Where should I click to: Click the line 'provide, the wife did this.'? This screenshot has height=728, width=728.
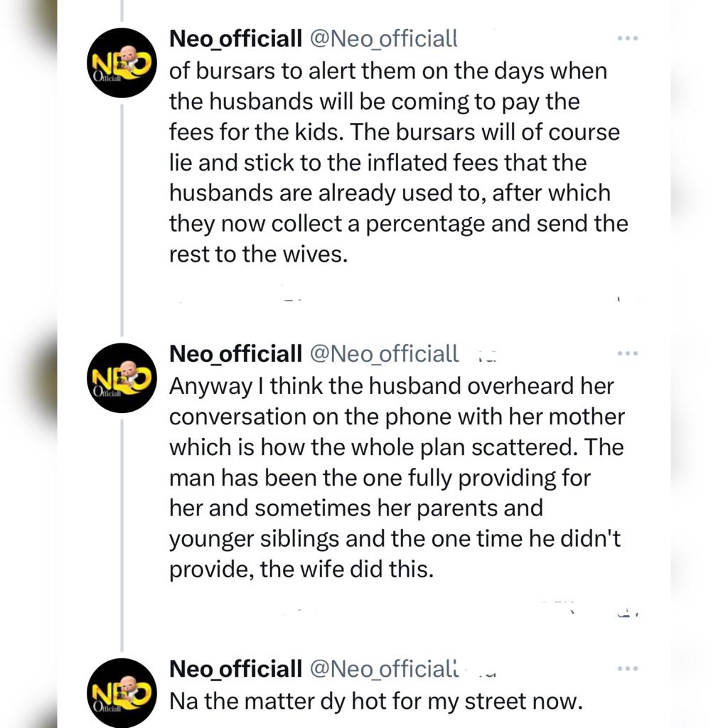(x=301, y=570)
